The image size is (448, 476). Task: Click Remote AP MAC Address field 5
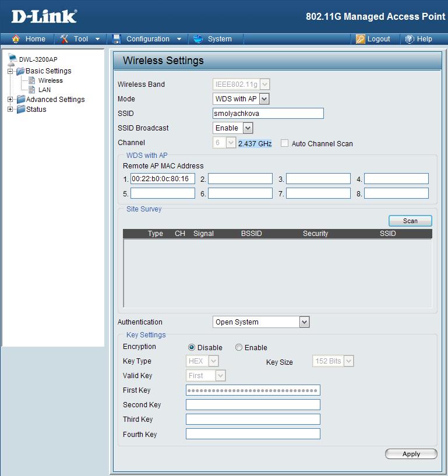pos(163,193)
